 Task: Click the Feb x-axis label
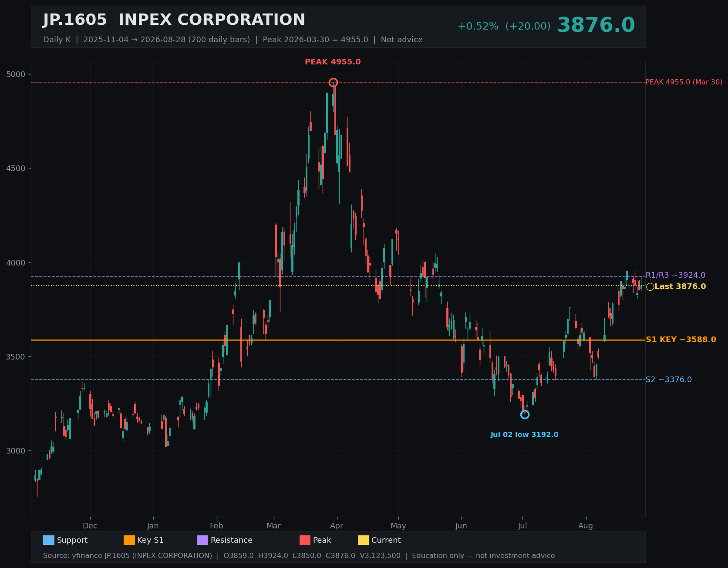click(216, 526)
